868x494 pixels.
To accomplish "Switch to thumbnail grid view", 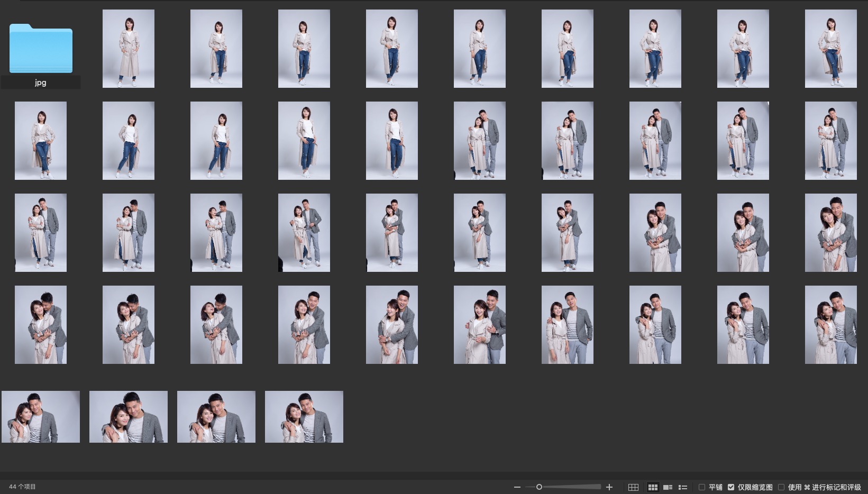I will click(x=653, y=487).
